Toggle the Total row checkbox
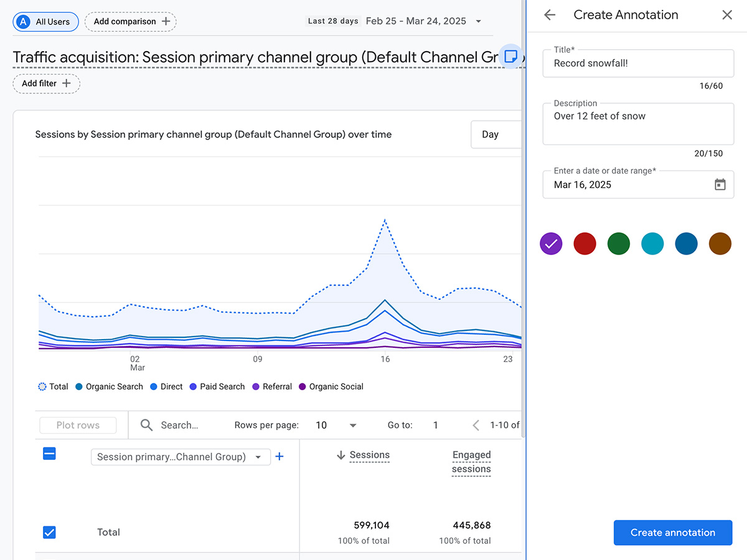The height and width of the screenshot is (560, 747). (x=49, y=532)
